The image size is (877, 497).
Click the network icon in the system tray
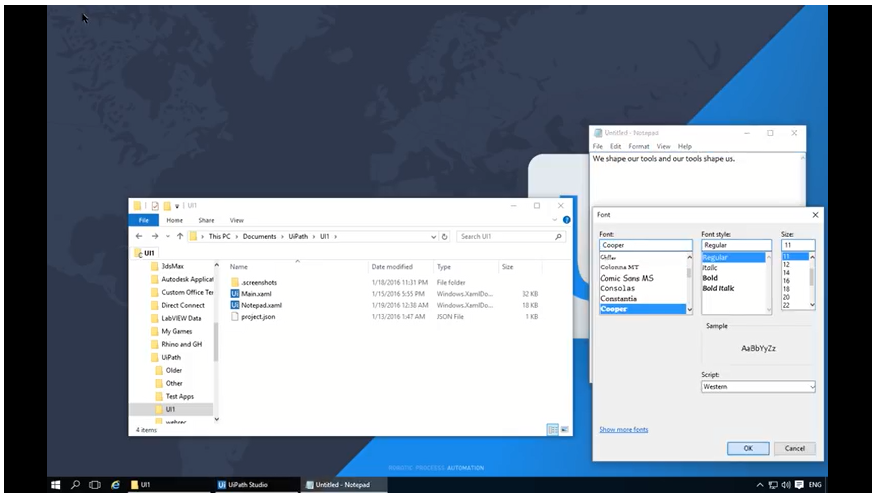coord(773,485)
